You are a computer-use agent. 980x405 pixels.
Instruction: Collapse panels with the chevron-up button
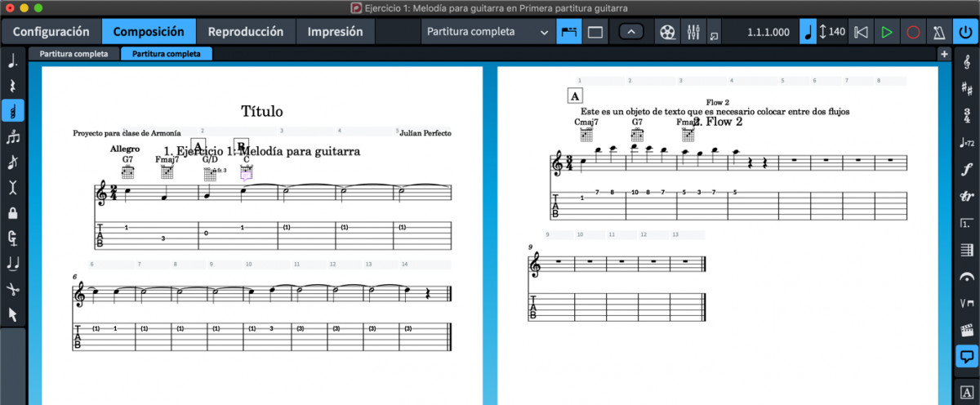pos(630,33)
